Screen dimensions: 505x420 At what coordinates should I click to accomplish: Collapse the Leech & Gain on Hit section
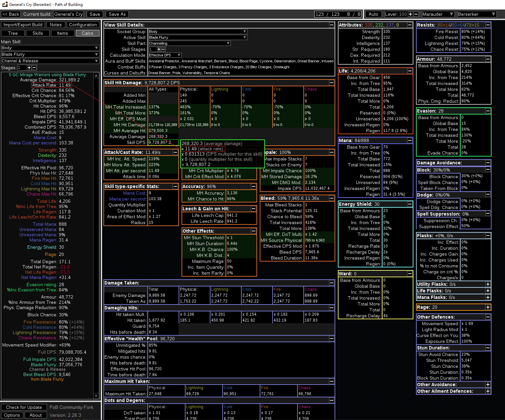coord(253,209)
